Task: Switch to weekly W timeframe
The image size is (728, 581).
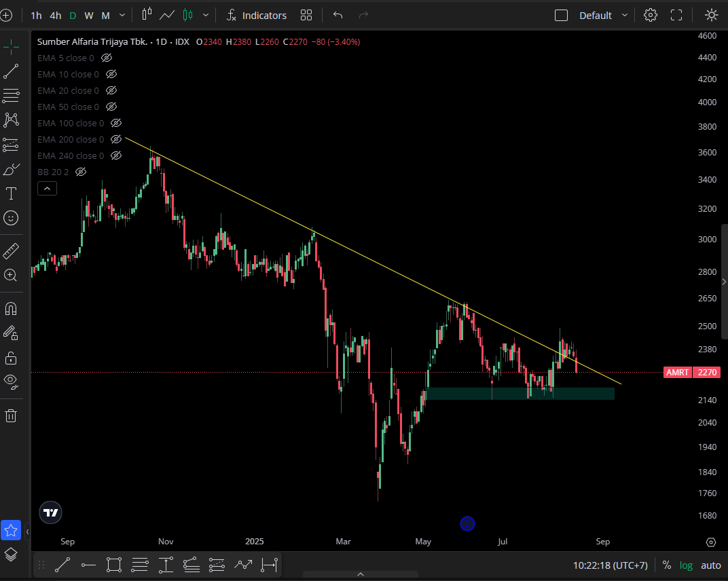Action: point(89,16)
